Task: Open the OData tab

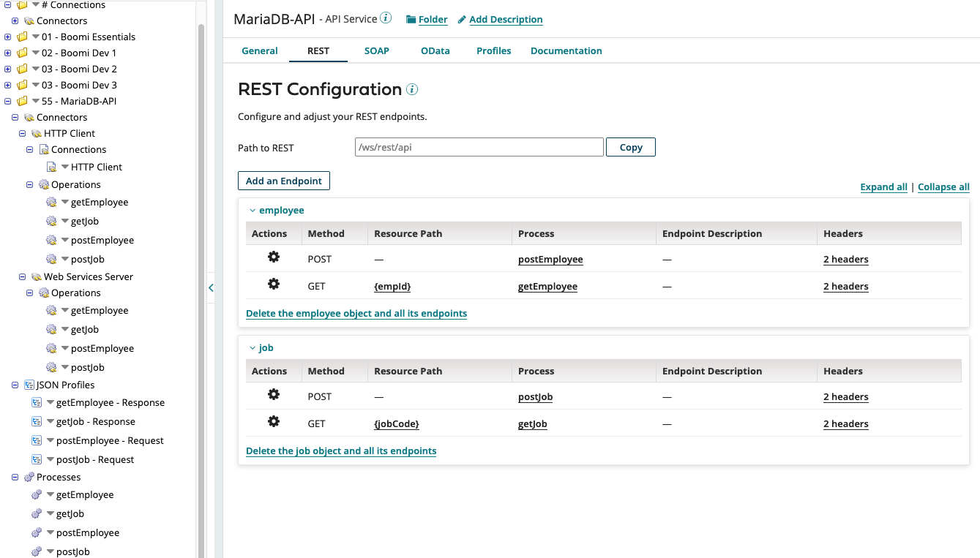Action: [x=435, y=50]
